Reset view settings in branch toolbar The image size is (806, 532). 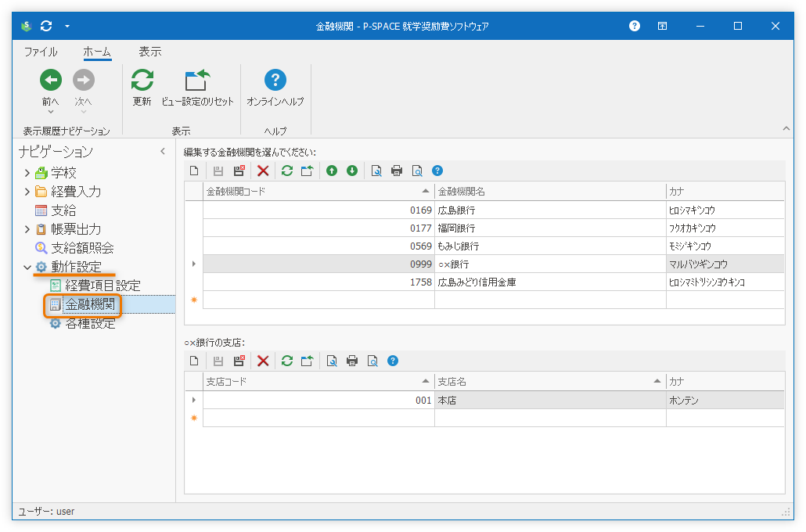[308, 361]
